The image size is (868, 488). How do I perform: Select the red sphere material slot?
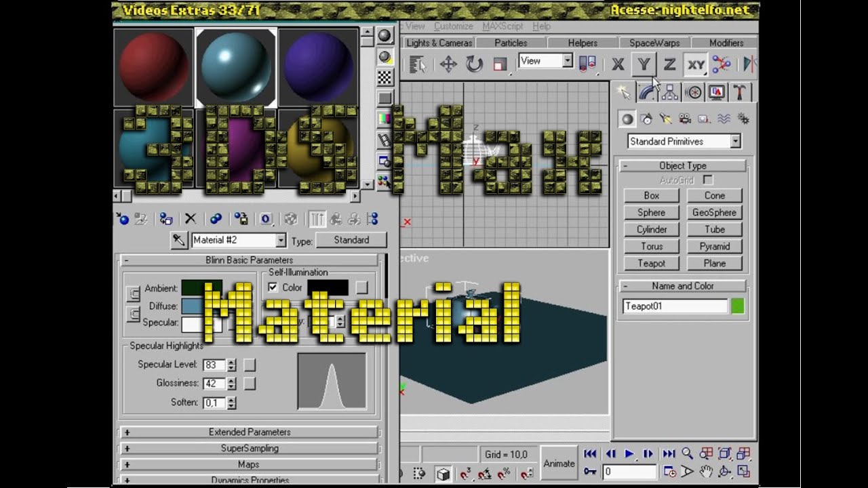pos(153,67)
